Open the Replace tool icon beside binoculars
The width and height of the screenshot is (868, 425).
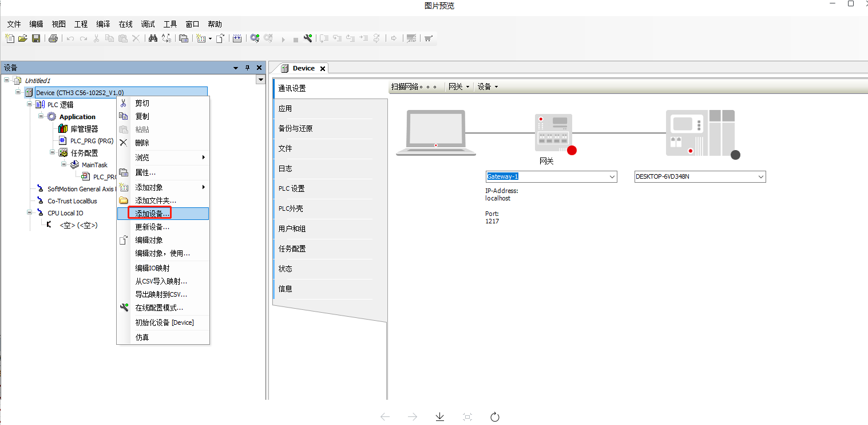pos(166,38)
